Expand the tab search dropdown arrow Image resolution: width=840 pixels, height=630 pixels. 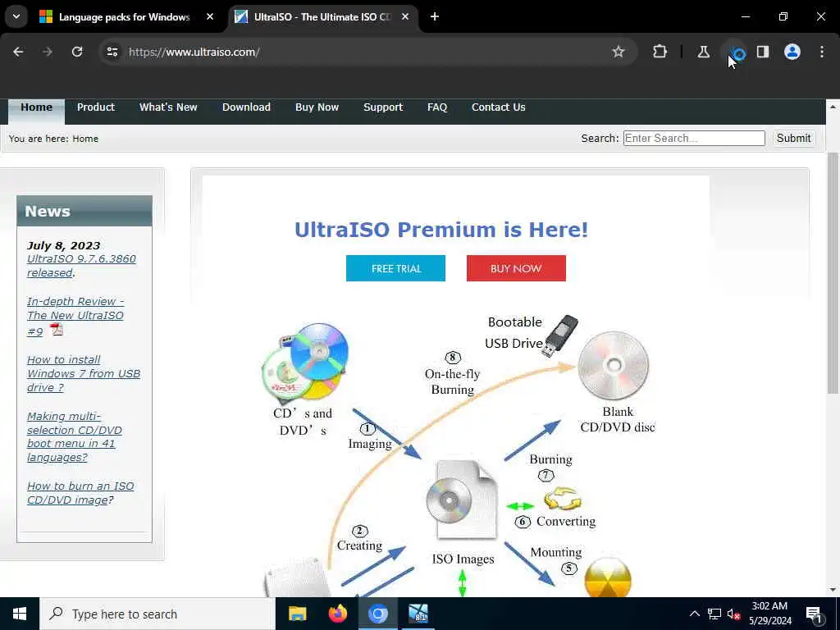tap(16, 16)
